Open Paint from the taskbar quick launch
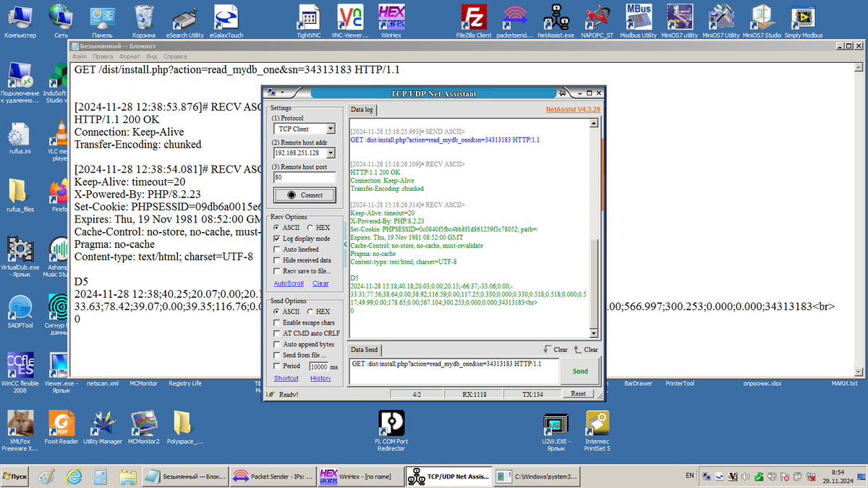The height and width of the screenshot is (488, 868). [46, 476]
